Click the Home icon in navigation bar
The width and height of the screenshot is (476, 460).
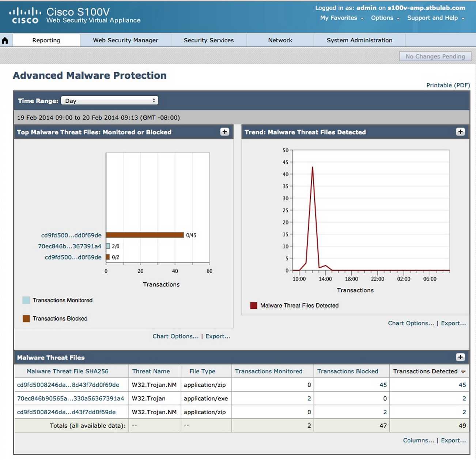pos(5,40)
